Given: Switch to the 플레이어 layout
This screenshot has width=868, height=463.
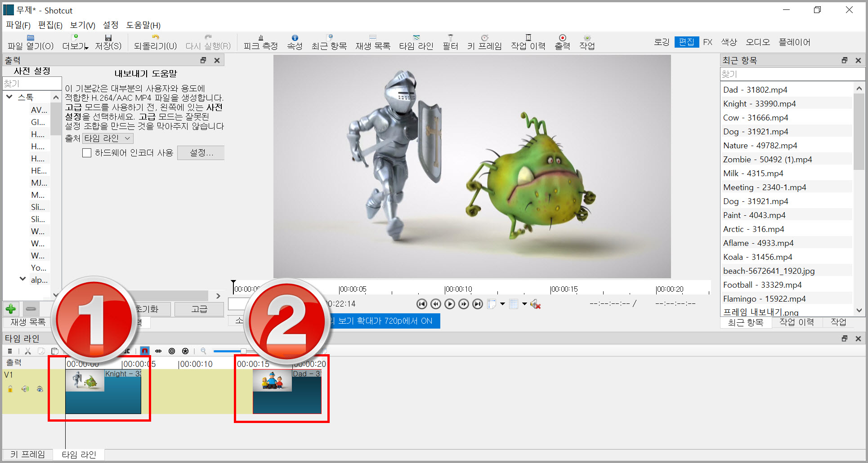Looking at the screenshot, I should pyautogui.click(x=794, y=42).
